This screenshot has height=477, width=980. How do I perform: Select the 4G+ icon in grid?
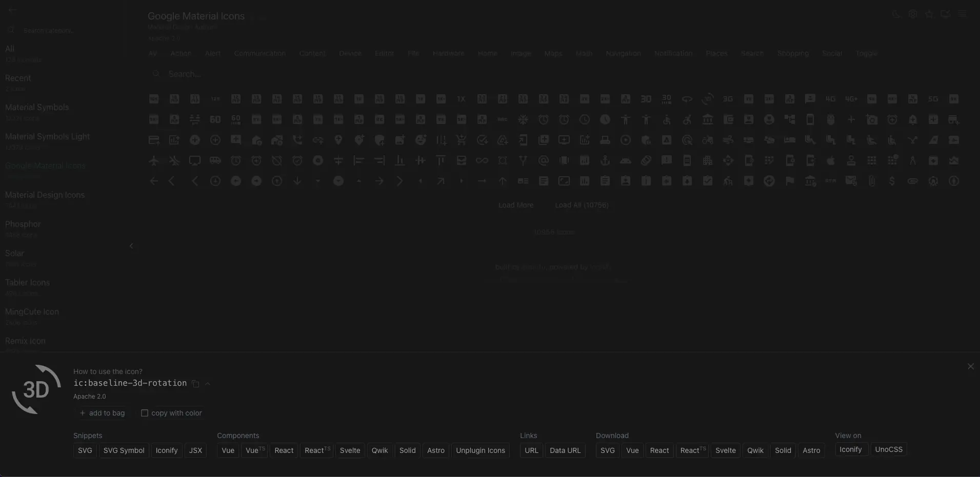[851, 99]
